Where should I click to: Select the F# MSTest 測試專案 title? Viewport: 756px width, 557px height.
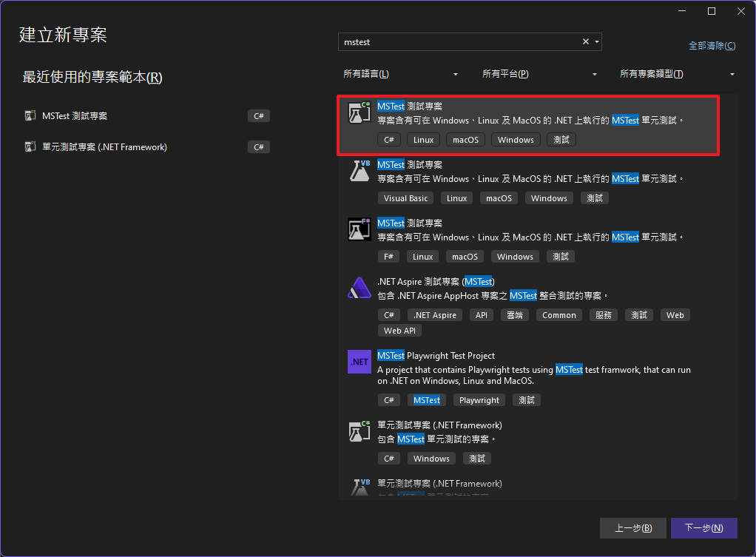coord(410,223)
